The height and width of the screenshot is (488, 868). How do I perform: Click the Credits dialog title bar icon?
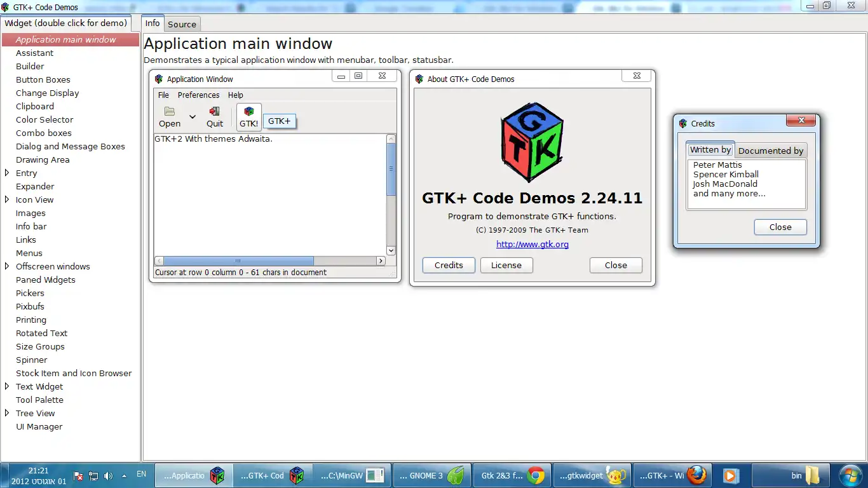pos(683,124)
